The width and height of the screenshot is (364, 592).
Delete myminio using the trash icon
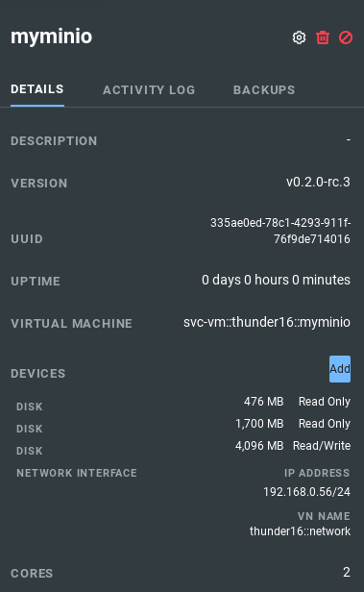tap(323, 37)
